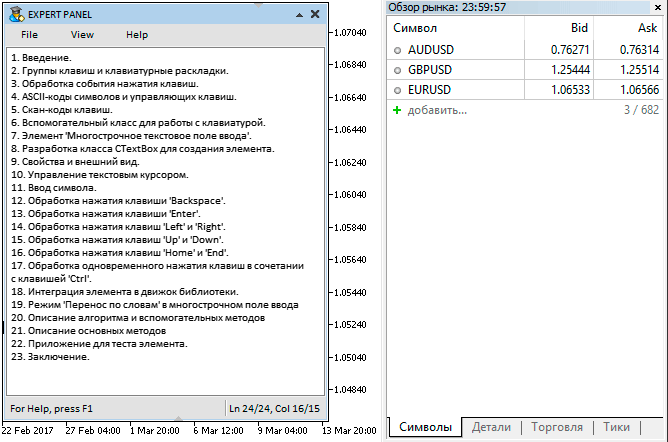Image resolution: width=668 pixels, height=442 pixels.
Task: Click line '20. Описание алгоритма и вспомогательных методов'
Action: [x=138, y=318]
